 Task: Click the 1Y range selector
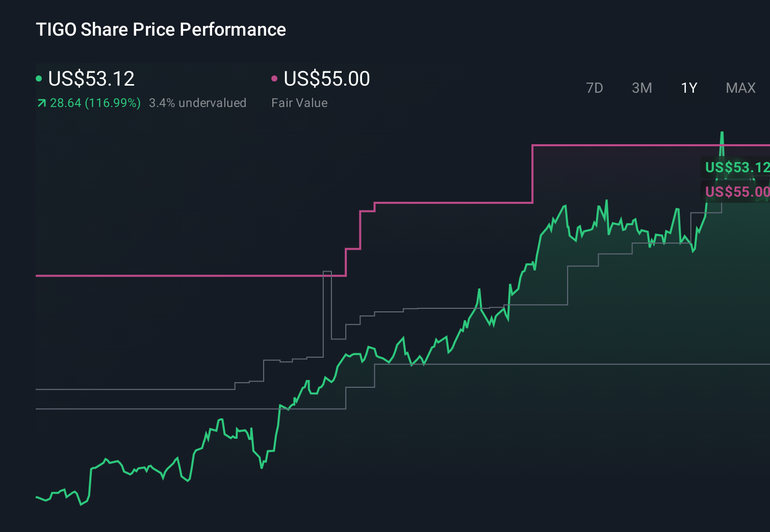point(688,88)
